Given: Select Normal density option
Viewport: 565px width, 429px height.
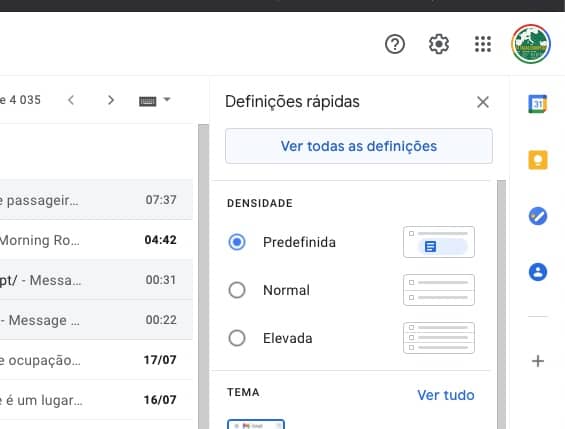Looking at the screenshot, I should click(x=237, y=290).
